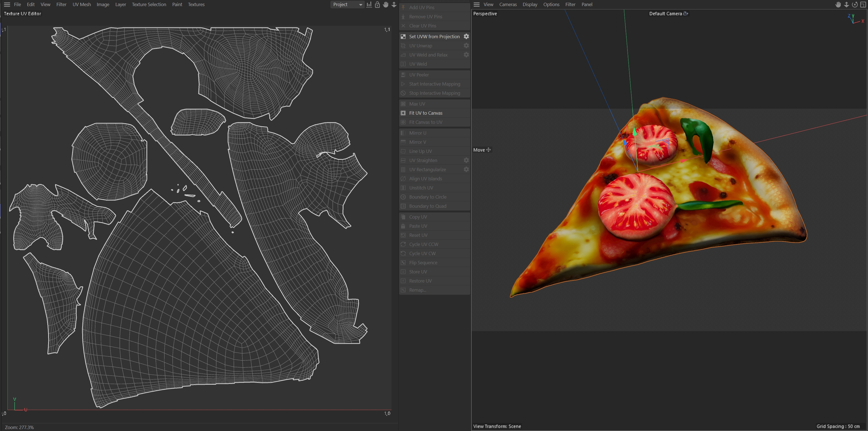Click the Move tool indicator in viewport
Screen dimensions: 868x431
click(x=482, y=150)
